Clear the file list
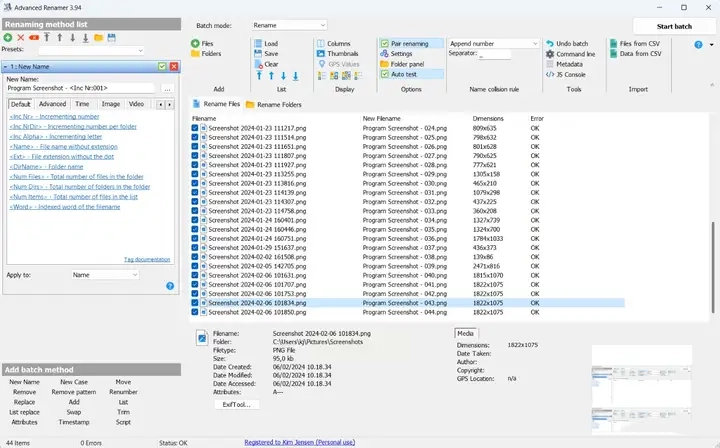Image resolution: width=720 pixels, height=448 pixels. coord(266,64)
